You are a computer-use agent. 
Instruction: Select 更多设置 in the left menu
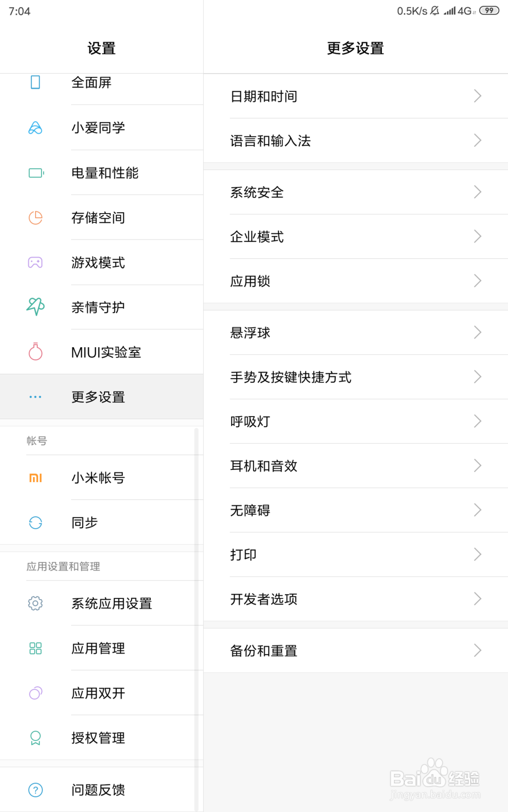pos(102,397)
